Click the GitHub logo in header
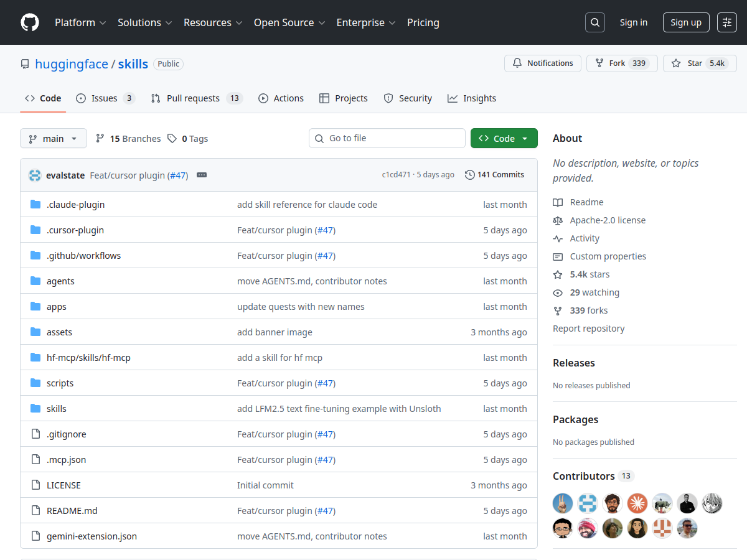 point(30,22)
